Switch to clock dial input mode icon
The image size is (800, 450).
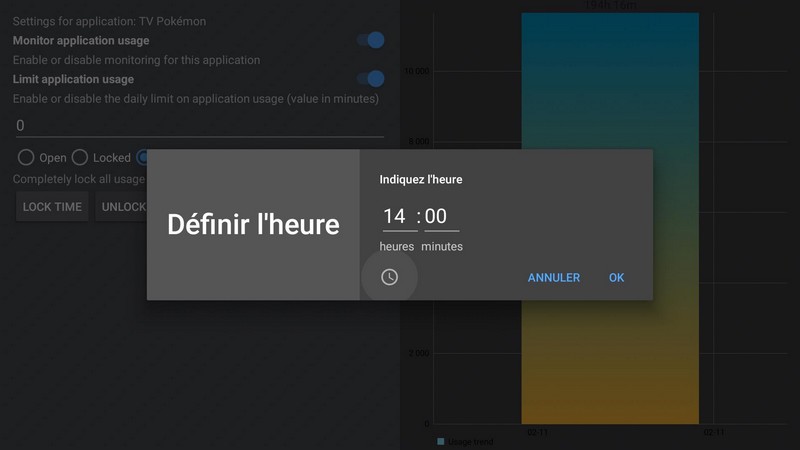point(389,277)
